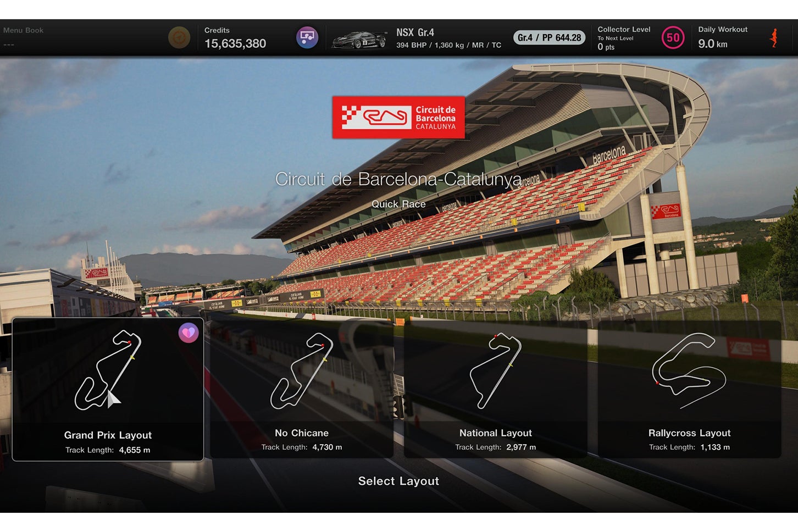Choose the National Layout card
Image resolution: width=798 pixels, height=532 pixels.
click(496, 389)
